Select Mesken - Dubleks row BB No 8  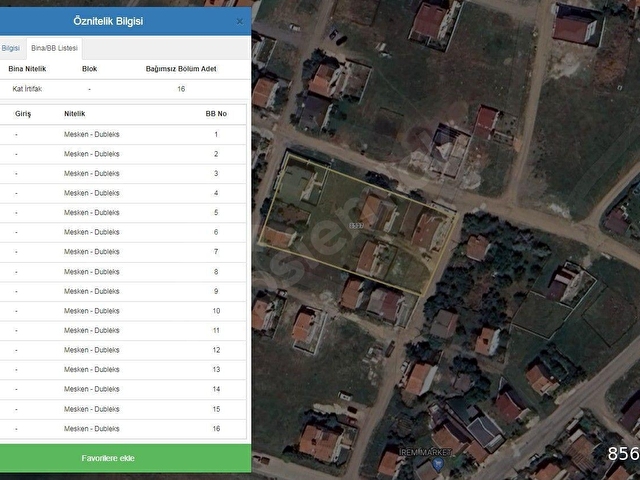(123, 272)
